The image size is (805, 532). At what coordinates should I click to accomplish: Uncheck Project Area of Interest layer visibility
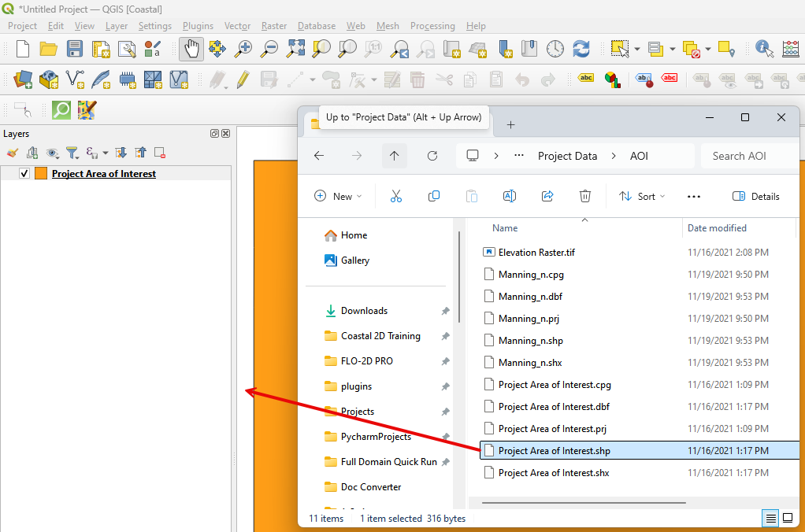pyautogui.click(x=24, y=174)
